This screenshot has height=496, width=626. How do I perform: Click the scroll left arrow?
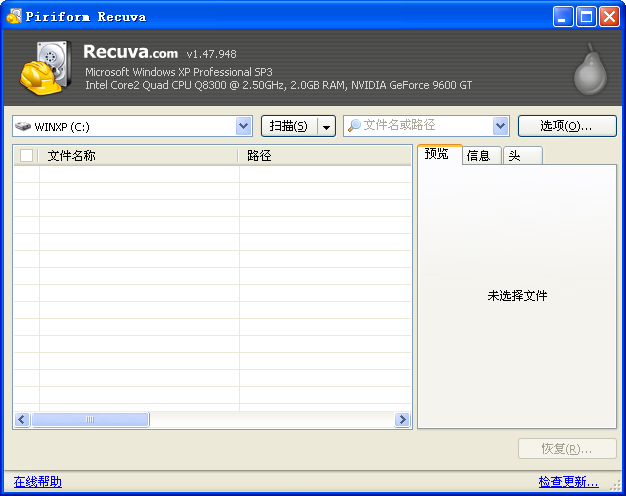[22, 420]
